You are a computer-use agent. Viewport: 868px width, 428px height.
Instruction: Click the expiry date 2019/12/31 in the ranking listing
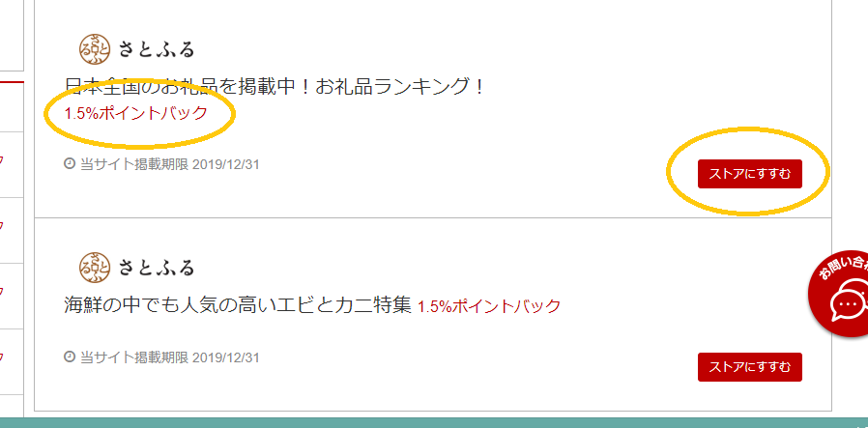226,164
